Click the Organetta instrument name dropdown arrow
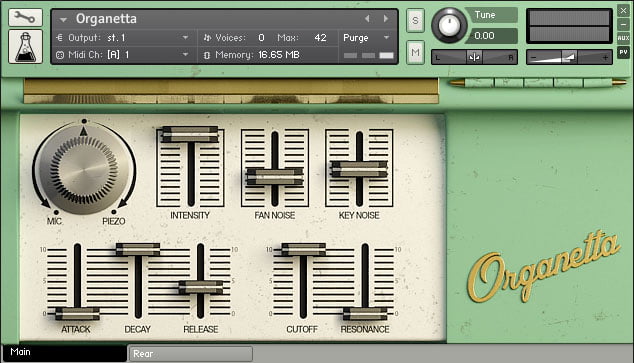634x363 pixels. point(63,19)
